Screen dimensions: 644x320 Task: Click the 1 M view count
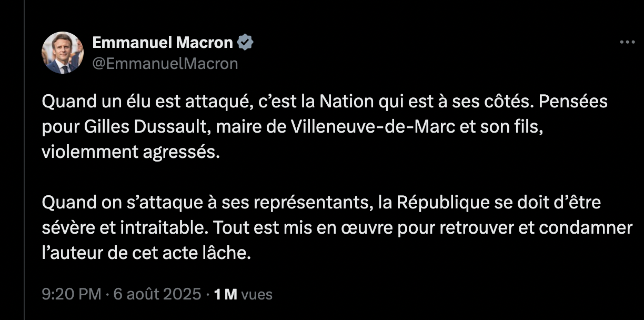(226, 294)
